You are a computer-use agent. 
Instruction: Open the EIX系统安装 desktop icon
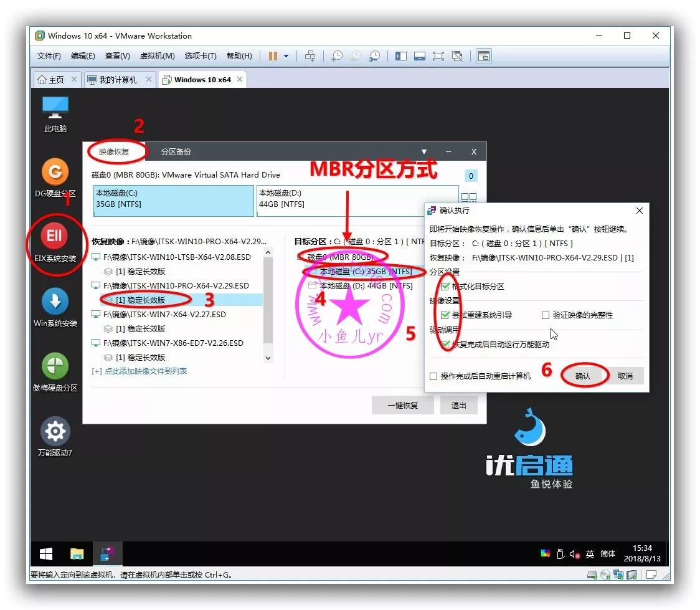(55, 237)
